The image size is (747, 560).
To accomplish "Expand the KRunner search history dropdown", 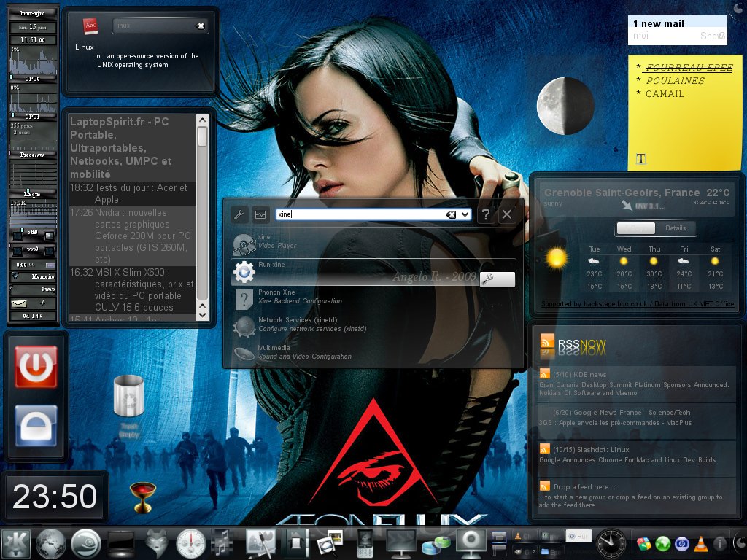I will 465,215.
